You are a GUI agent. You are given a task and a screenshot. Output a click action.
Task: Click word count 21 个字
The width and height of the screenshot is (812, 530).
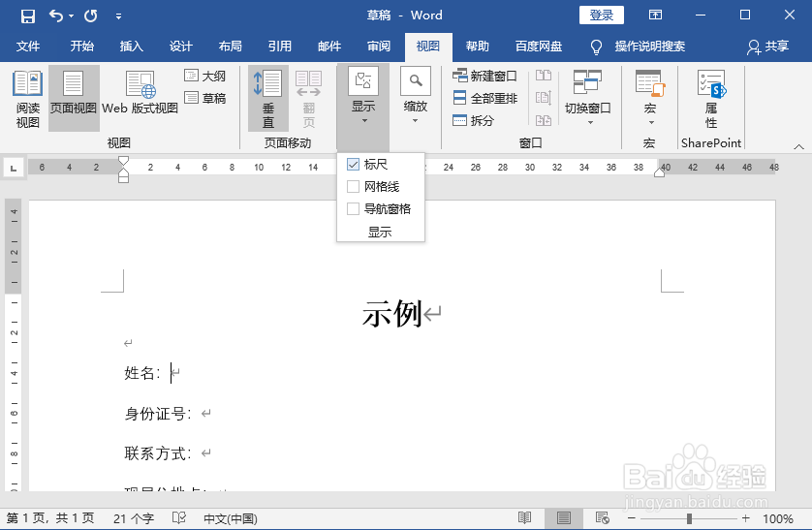click(x=134, y=518)
